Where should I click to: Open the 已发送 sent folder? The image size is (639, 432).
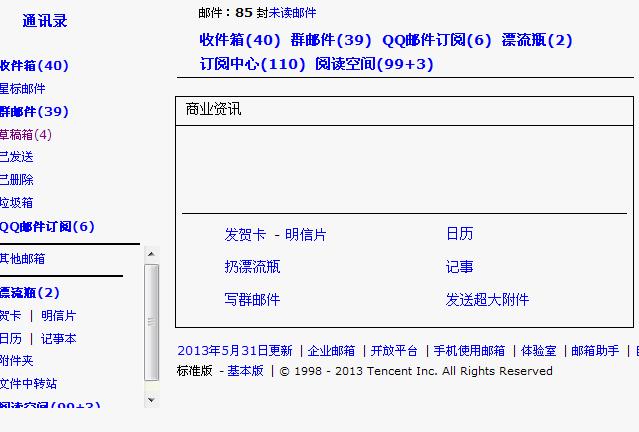pos(16,157)
